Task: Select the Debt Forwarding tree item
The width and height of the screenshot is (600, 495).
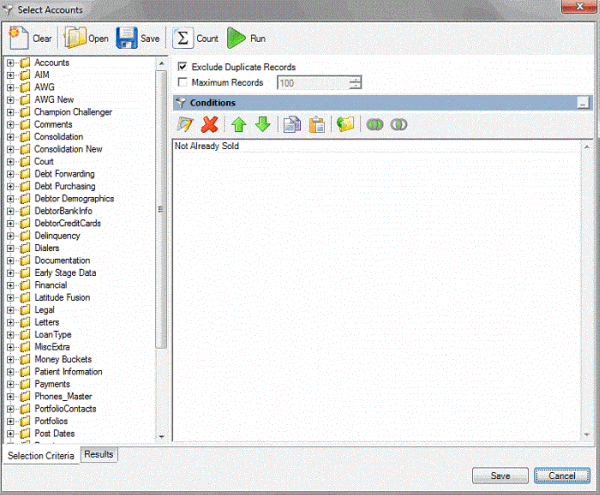Action: click(x=64, y=174)
